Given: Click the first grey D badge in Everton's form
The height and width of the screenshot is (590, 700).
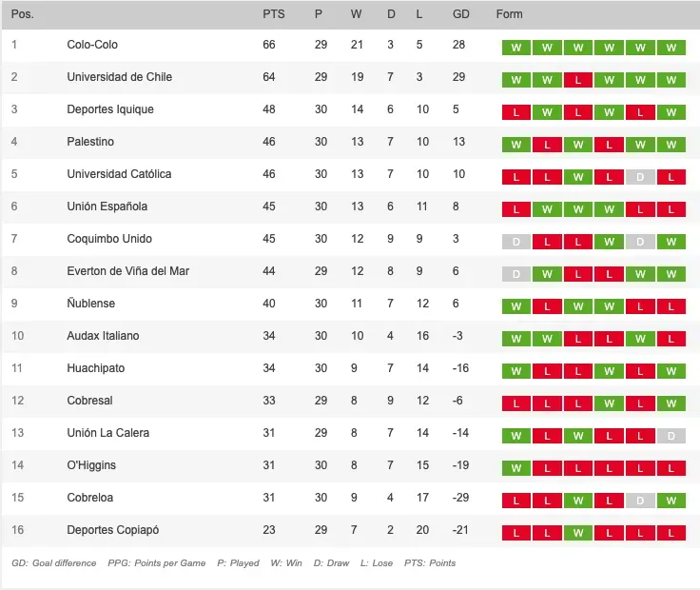Looking at the screenshot, I should tap(516, 274).
